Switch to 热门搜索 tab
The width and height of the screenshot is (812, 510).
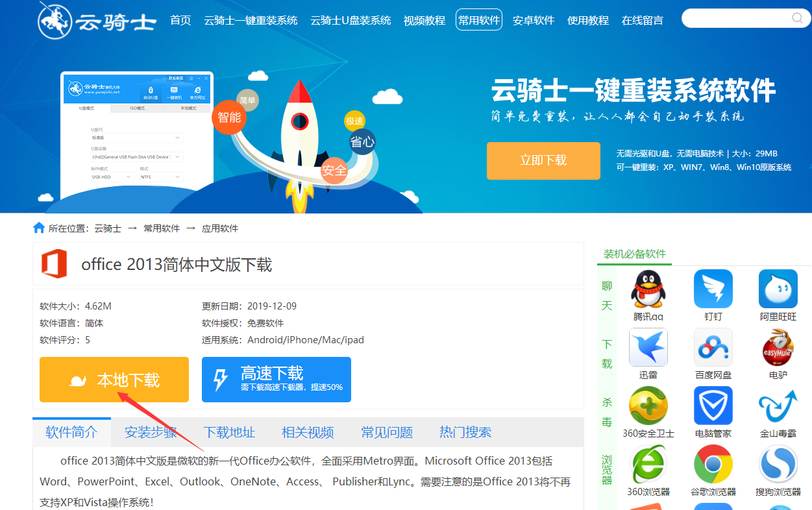[x=465, y=432]
